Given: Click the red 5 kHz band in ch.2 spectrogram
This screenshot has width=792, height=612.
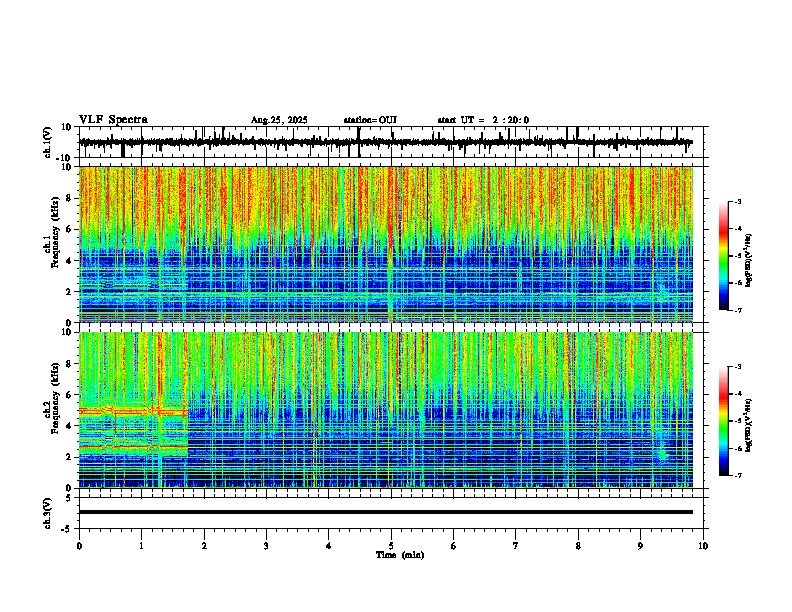Looking at the screenshot, I should [x=133, y=412].
